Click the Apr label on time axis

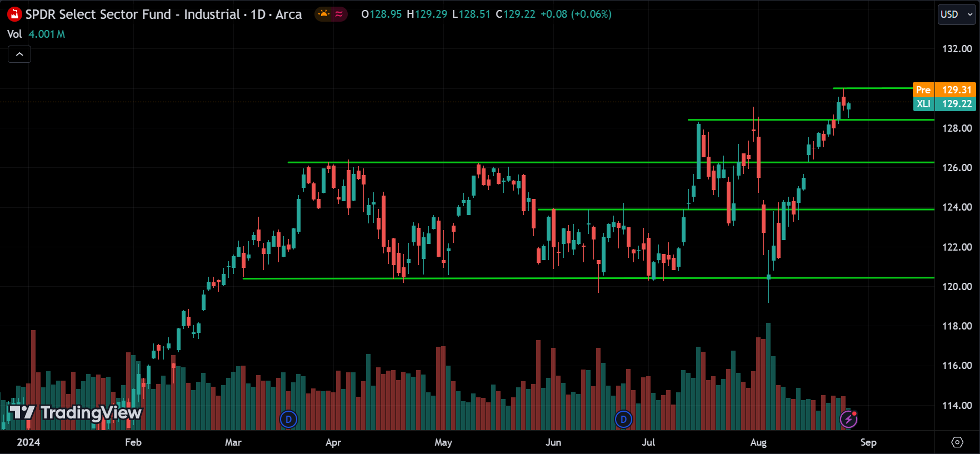[x=333, y=442]
